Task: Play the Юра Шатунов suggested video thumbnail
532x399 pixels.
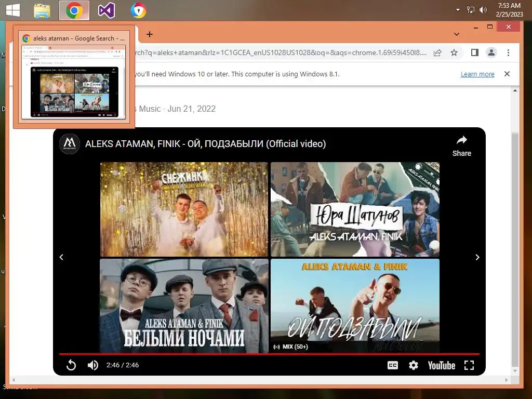Action: (x=355, y=209)
